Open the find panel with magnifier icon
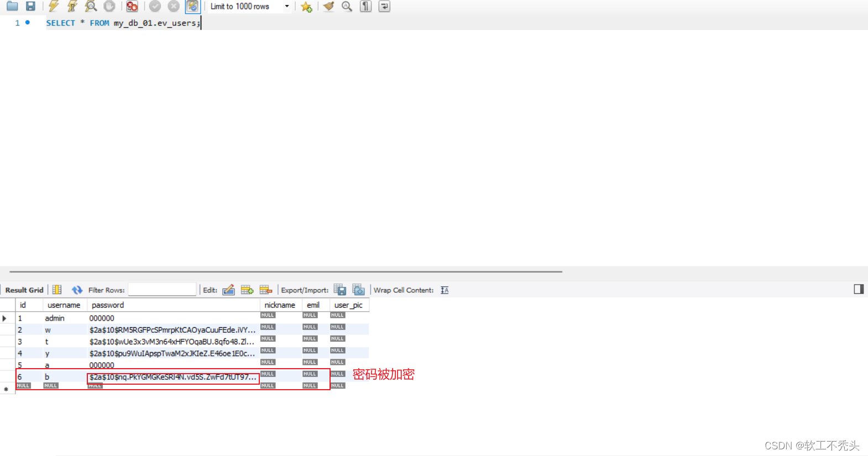This screenshot has height=456, width=868. [x=347, y=6]
